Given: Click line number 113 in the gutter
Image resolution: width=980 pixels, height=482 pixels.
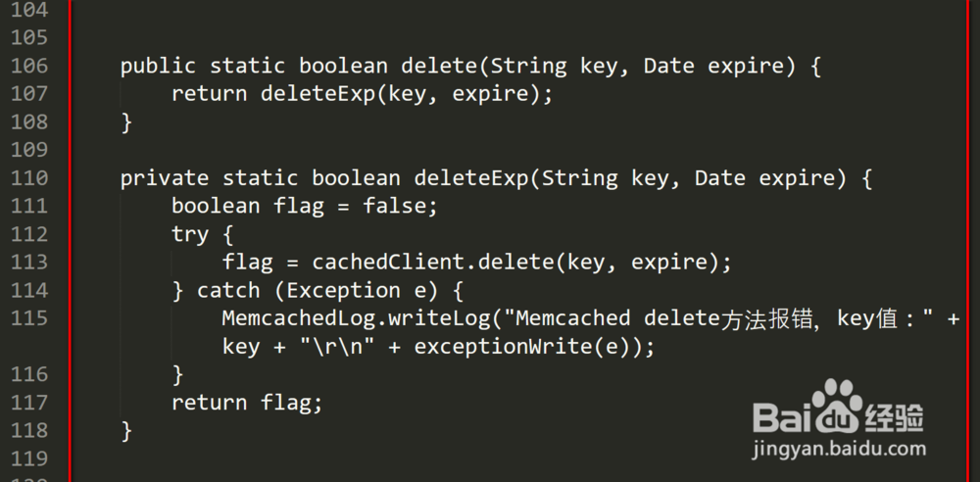Looking at the screenshot, I should pyautogui.click(x=28, y=263).
